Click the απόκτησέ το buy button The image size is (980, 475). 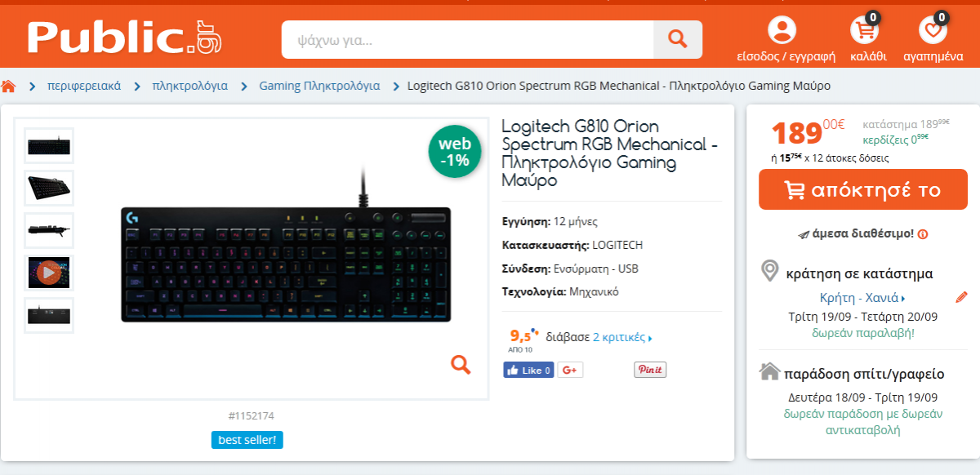(863, 190)
